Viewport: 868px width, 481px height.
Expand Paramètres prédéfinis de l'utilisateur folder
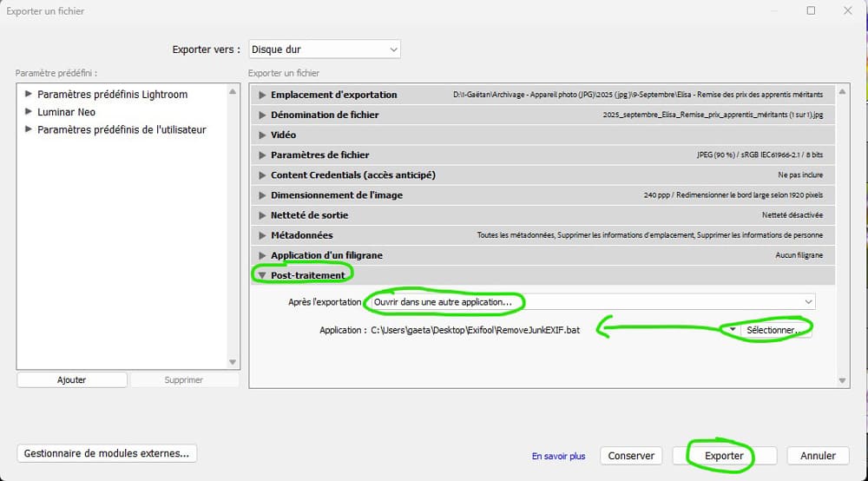29,129
